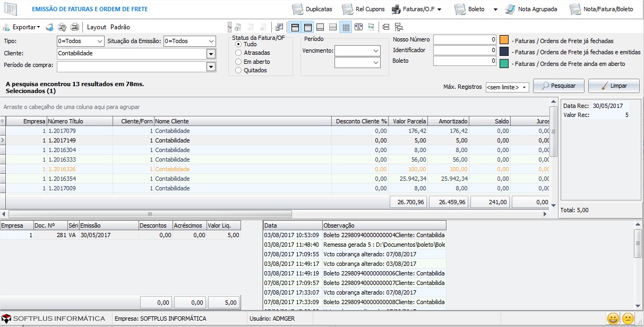Viewport: 644px width, 327px height.
Task: Click the Exportar icon in toolbar
Action: tap(6, 27)
